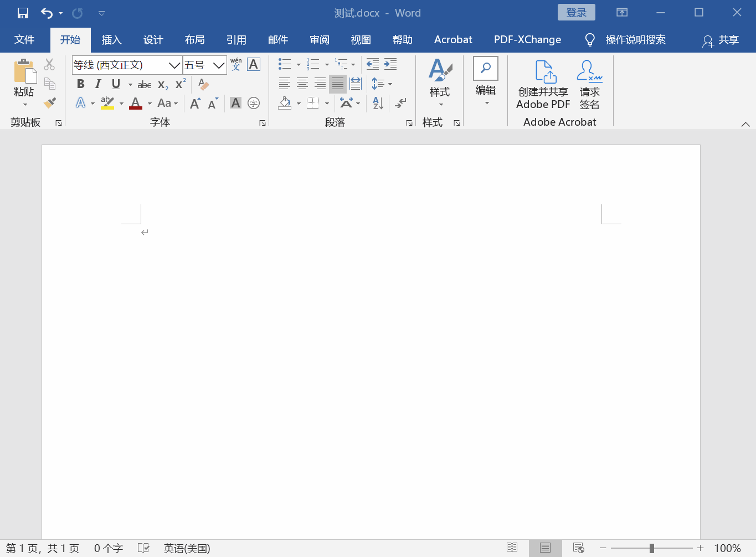Decrease paragraph indent
Screen dimensions: 756x557
373,64
